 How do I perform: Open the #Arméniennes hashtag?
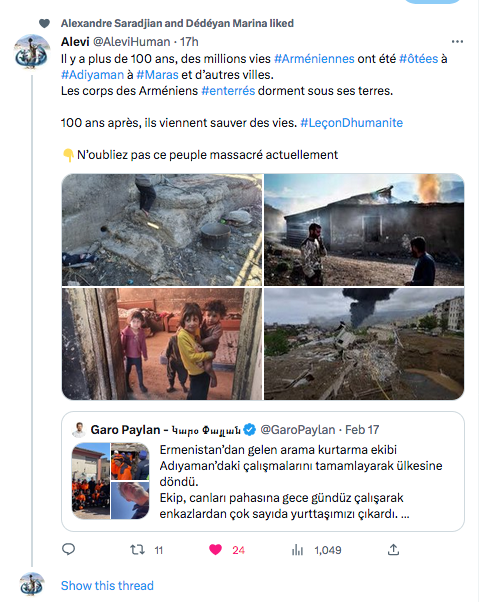pyautogui.click(x=314, y=59)
